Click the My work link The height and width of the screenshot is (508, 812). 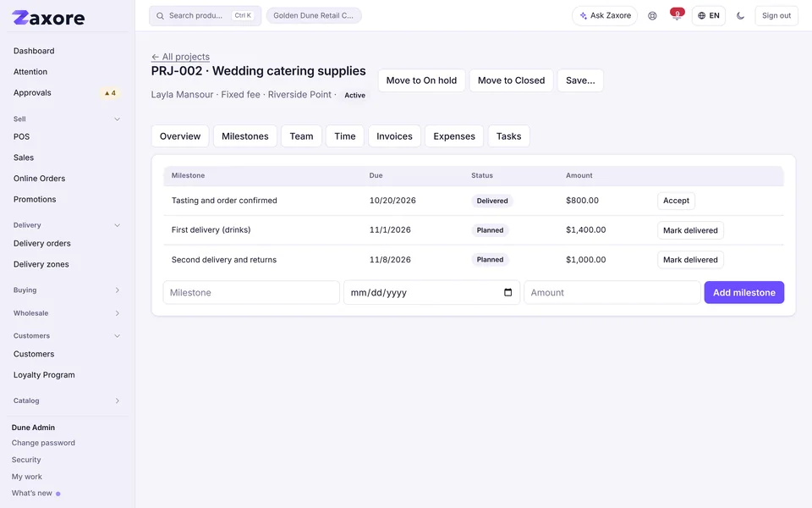click(27, 477)
